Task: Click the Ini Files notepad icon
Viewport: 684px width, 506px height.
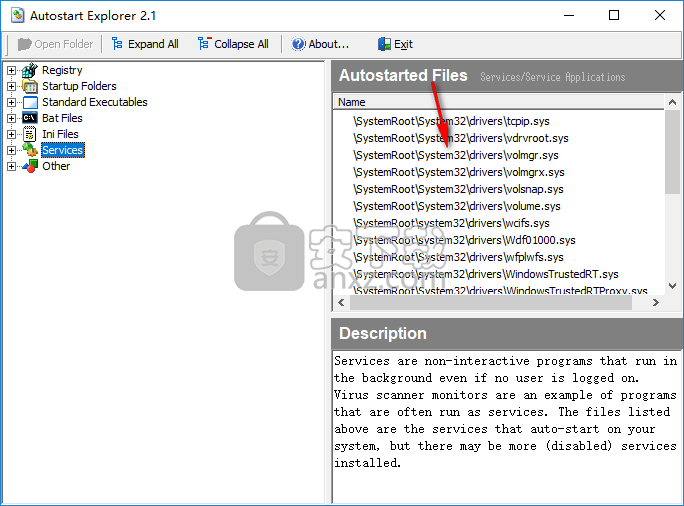Action: (x=30, y=134)
